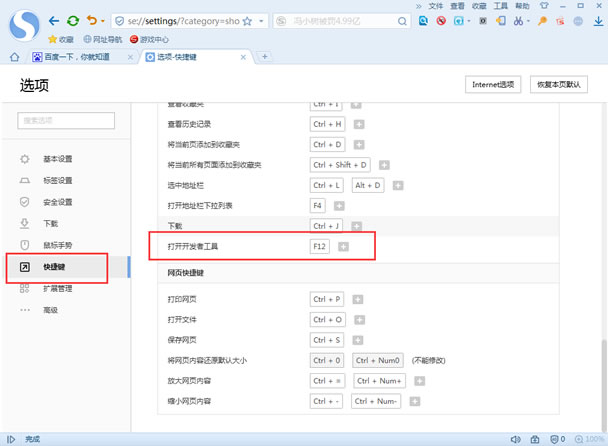Edit the F12 shortcut box for 打开开发者工具
The height and width of the screenshot is (446, 608).
click(x=320, y=246)
